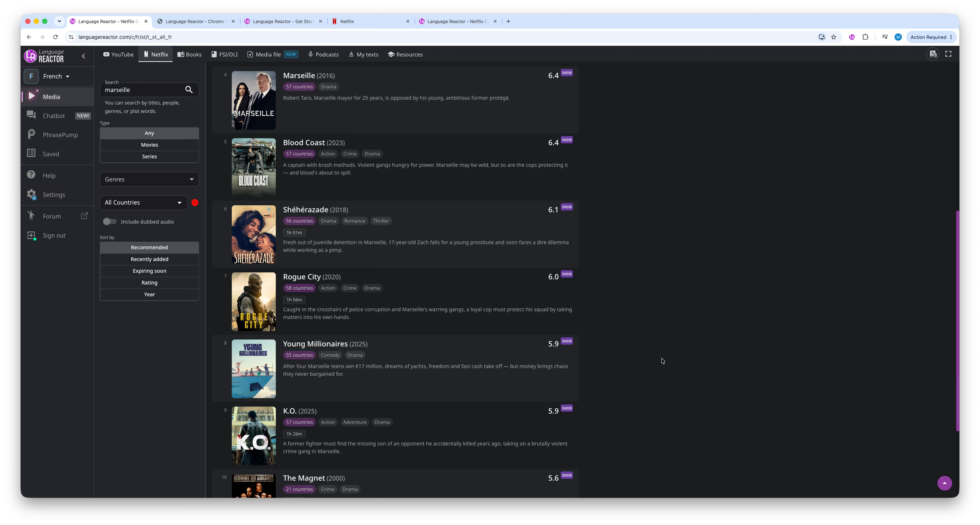Open the Blood Coast title link
This screenshot has height=525, width=980.
[x=304, y=143]
